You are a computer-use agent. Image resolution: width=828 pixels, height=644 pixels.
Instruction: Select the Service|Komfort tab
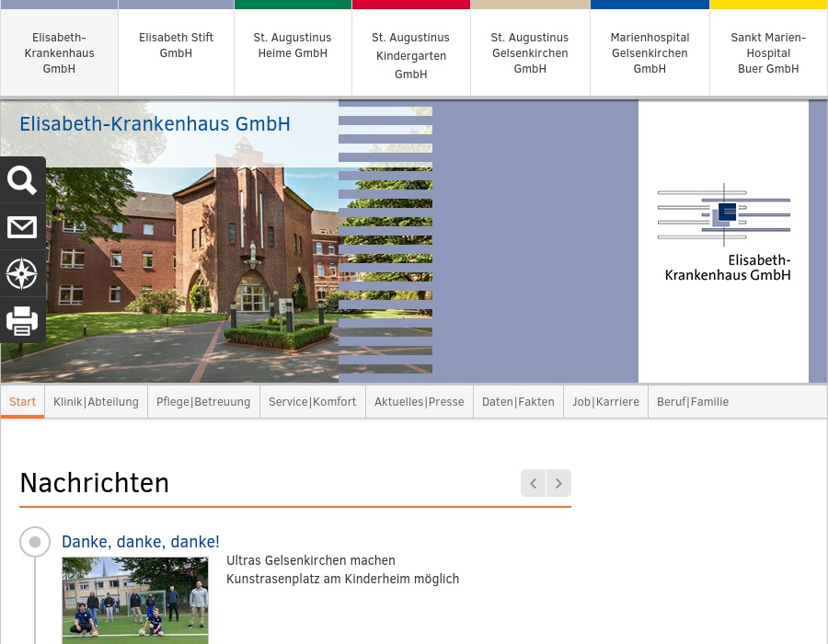312,401
